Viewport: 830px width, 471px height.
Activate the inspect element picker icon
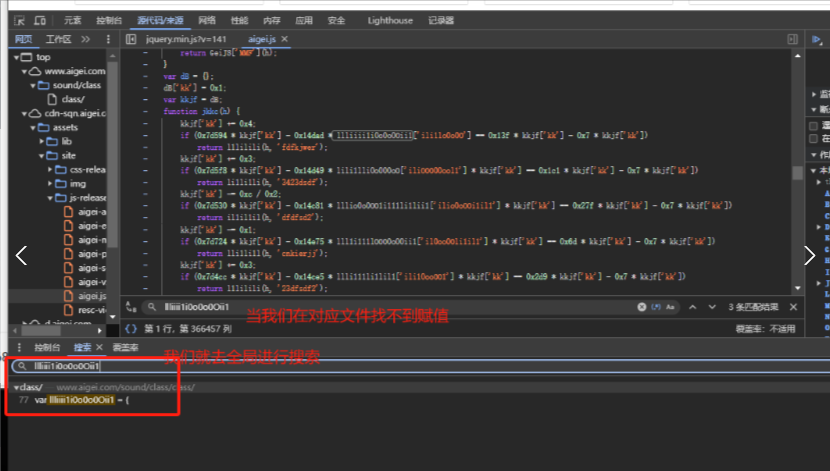pyautogui.click(x=20, y=21)
